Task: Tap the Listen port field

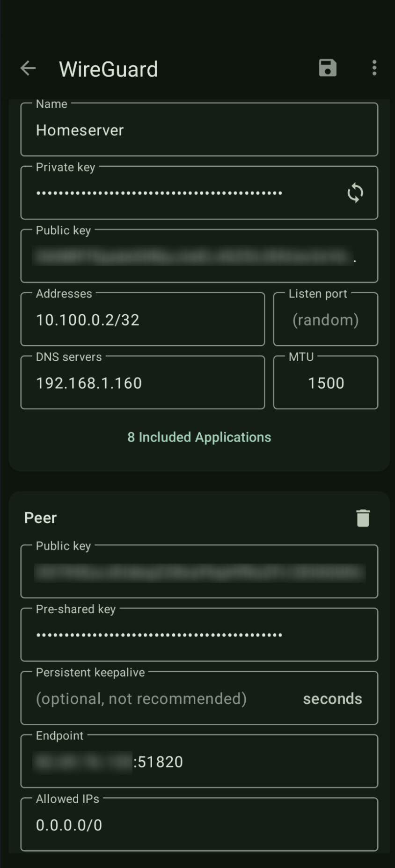Action: tap(325, 320)
